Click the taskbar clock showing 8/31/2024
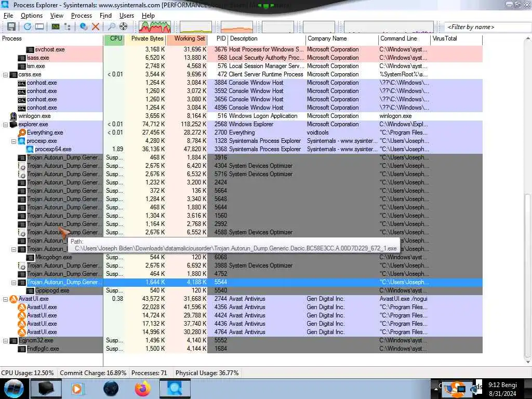Image resolution: width=532 pixels, height=399 pixels. (x=502, y=390)
